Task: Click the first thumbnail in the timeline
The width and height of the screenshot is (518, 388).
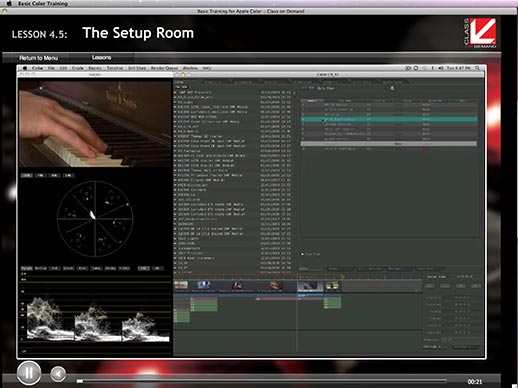Action: (181, 286)
